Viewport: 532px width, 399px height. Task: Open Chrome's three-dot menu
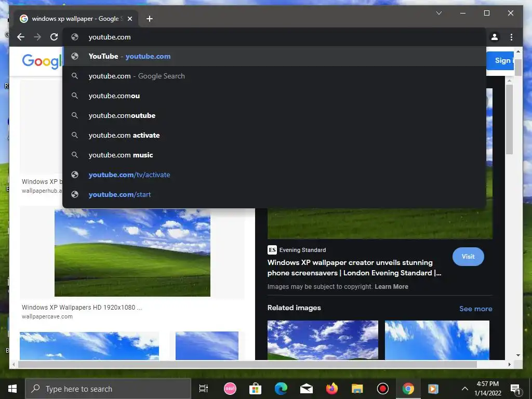point(511,37)
